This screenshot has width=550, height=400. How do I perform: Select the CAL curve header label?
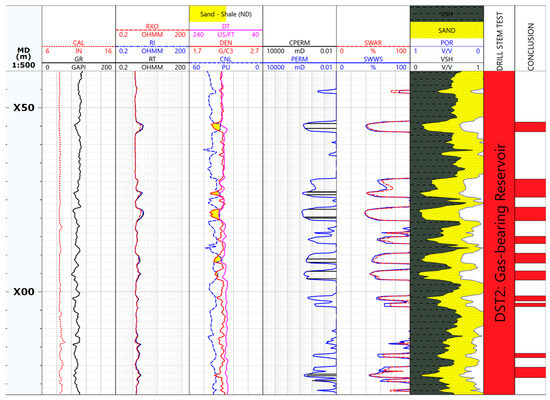(79, 43)
